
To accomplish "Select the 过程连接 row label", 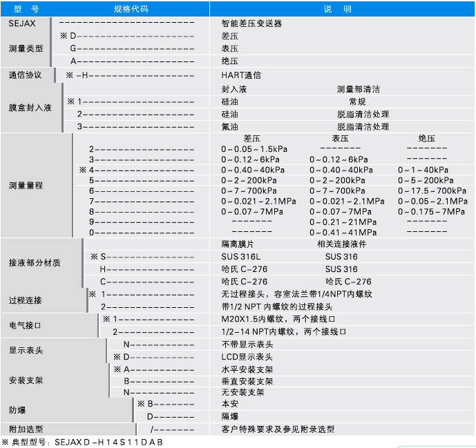I will (x=26, y=300).
